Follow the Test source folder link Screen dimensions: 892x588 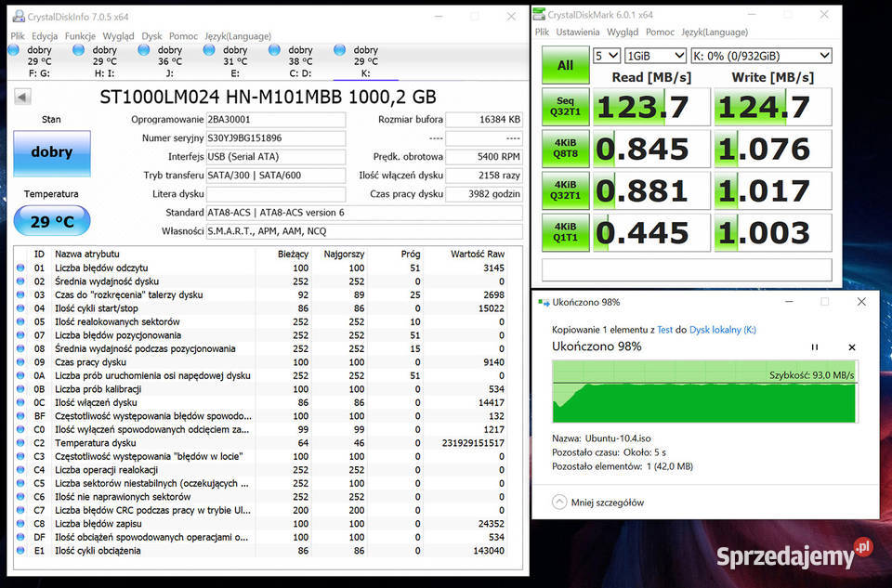pyautogui.click(x=664, y=330)
